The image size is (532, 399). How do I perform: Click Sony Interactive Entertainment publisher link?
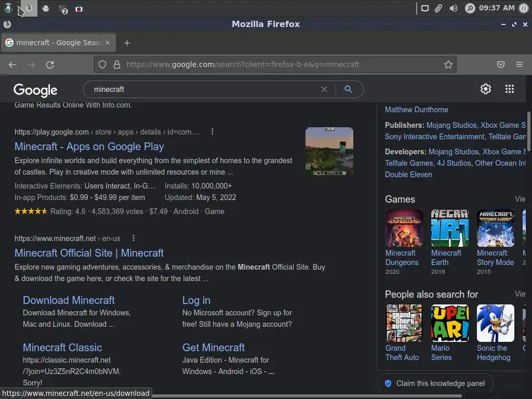point(435,137)
